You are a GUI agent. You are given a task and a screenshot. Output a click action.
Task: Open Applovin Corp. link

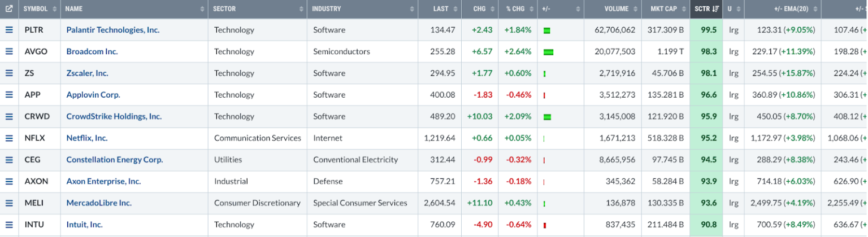pyautogui.click(x=93, y=95)
